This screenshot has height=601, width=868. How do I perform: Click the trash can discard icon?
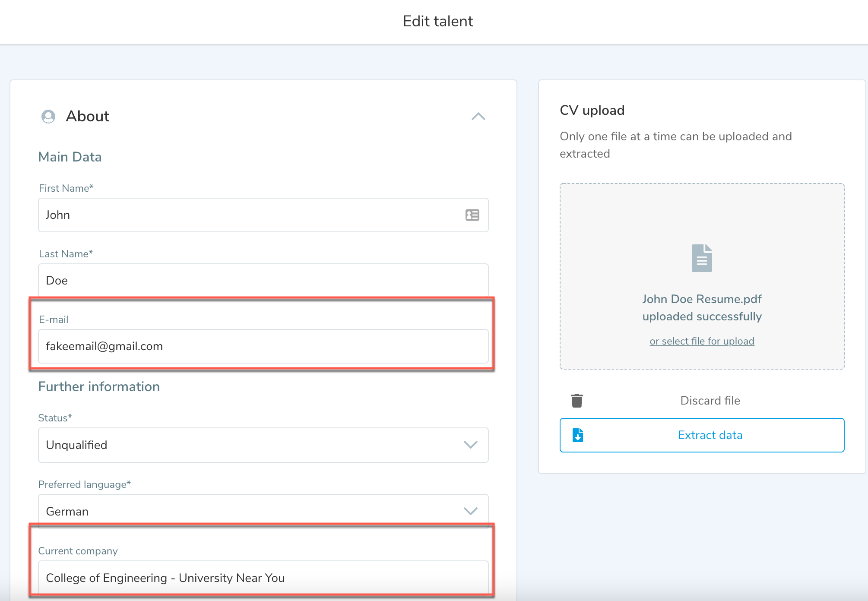click(577, 401)
